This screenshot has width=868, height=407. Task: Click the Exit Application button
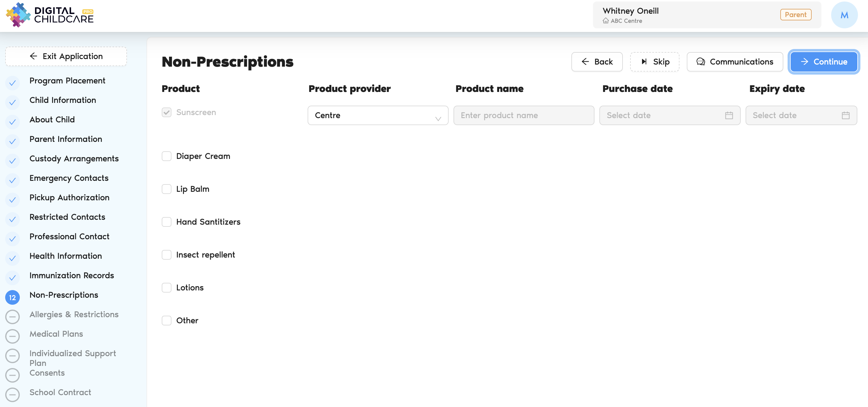click(x=66, y=56)
